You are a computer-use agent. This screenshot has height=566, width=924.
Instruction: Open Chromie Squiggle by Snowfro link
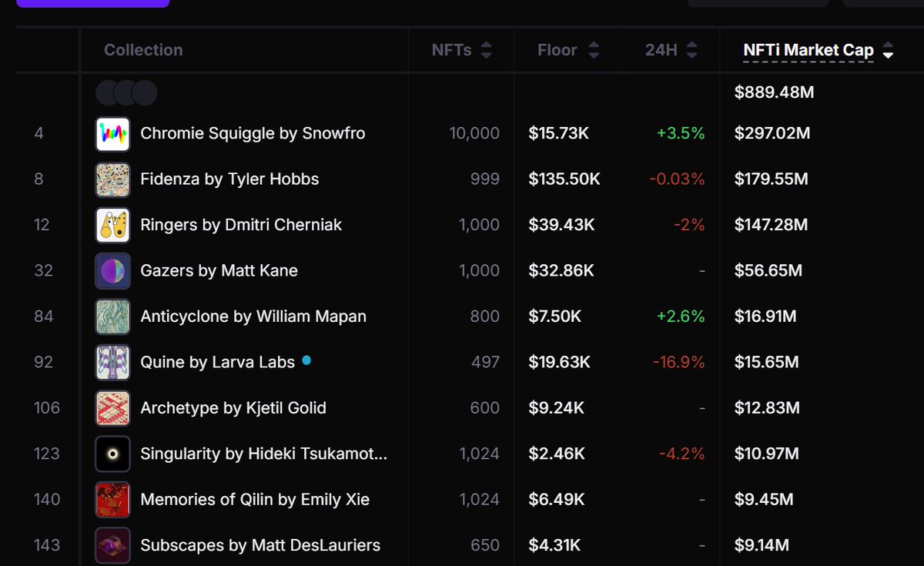click(253, 133)
